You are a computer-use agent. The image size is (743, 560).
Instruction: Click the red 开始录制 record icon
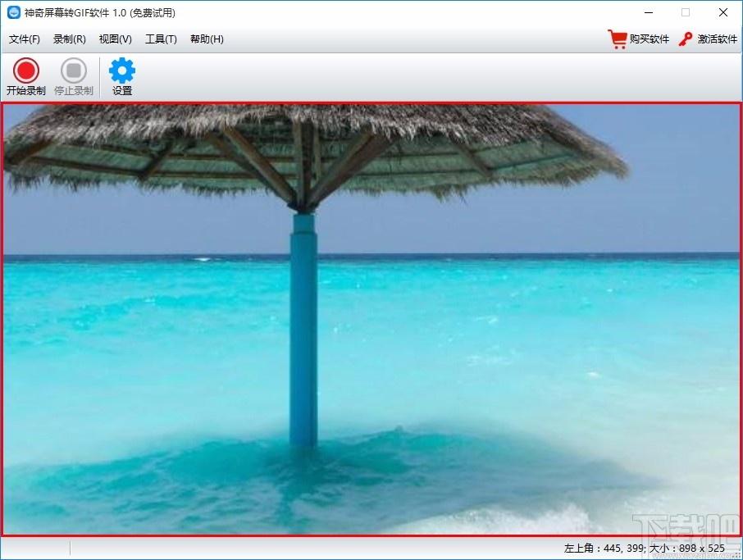(25, 71)
